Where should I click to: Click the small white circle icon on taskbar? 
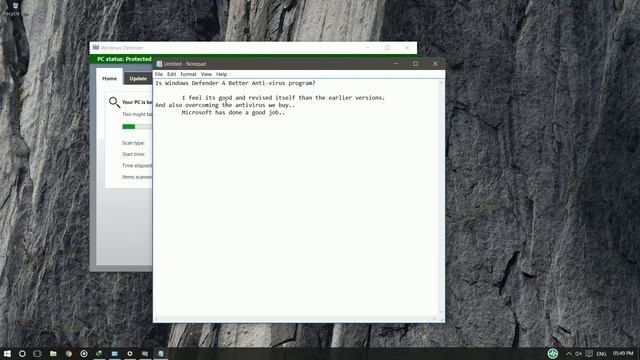(130, 353)
